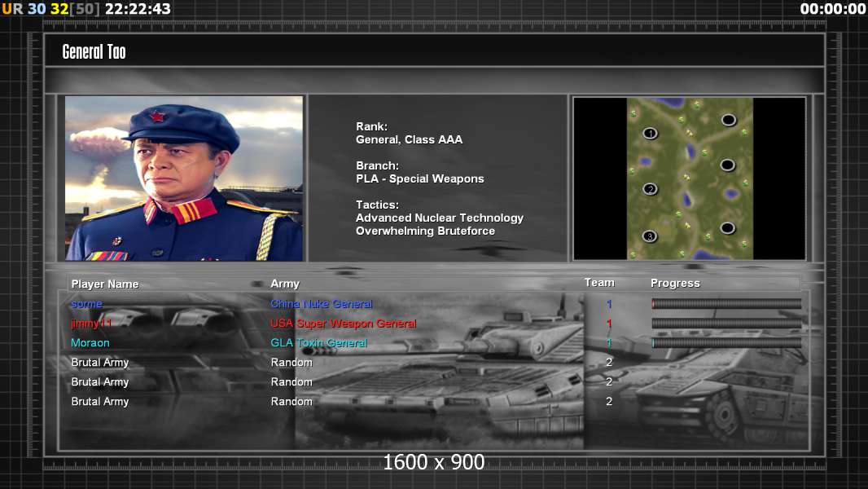Click the middle-right empty start position marker
The image size is (868, 489).
pyautogui.click(x=728, y=165)
